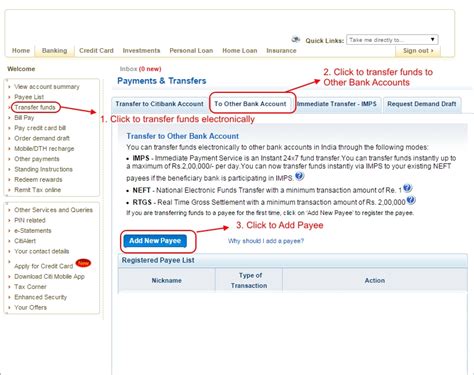This screenshot has height=375, width=474.
Task: Open Mobile/DTH recharge link
Action: (x=44, y=149)
